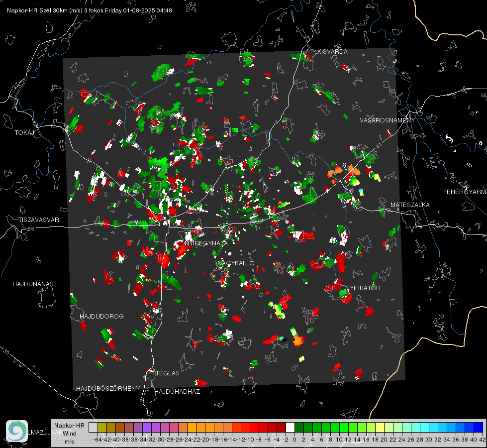
Task: Select the olive first colored legend swatch
Action: pos(102,428)
